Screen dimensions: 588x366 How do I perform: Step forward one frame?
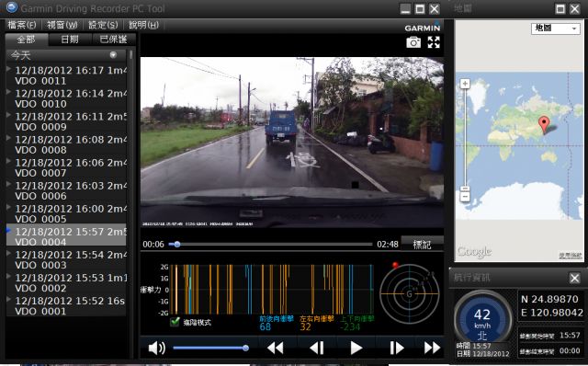pyautogui.click(x=396, y=348)
